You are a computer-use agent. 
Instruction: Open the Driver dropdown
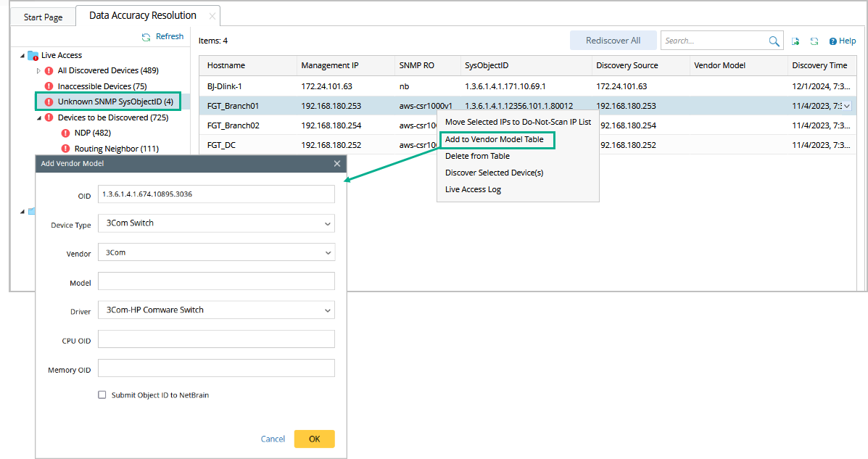328,310
